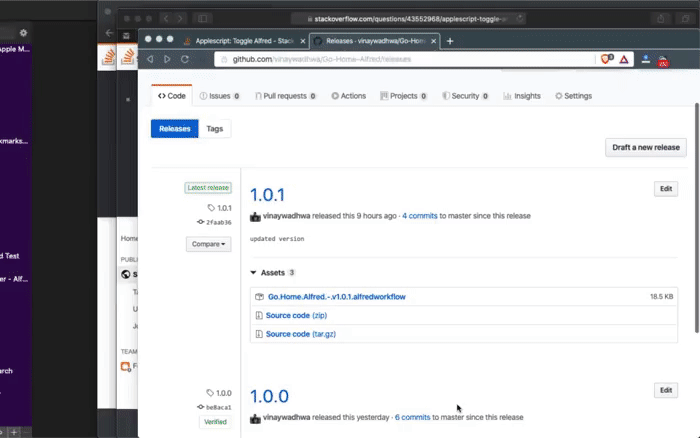Click the alfredworkflow package icon
Screen dimensions: 700x438
[259, 297]
